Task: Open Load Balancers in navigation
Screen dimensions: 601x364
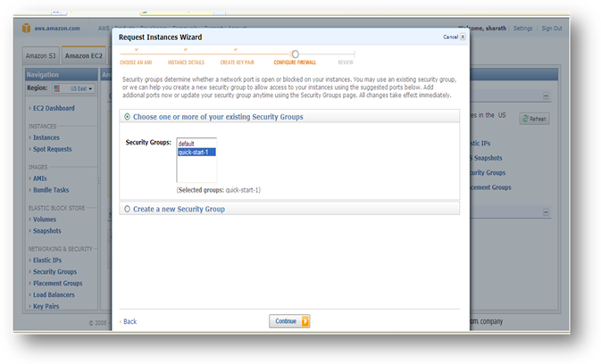Action: coord(54,294)
